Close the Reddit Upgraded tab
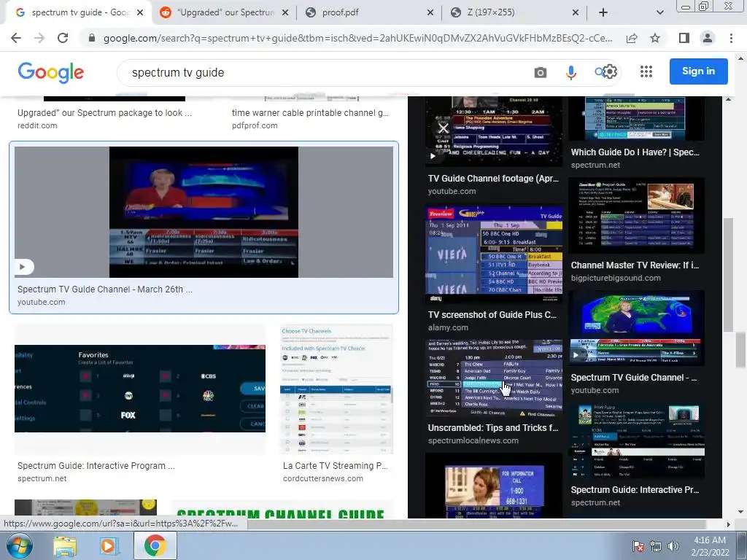This screenshot has width=747, height=560. tap(285, 12)
